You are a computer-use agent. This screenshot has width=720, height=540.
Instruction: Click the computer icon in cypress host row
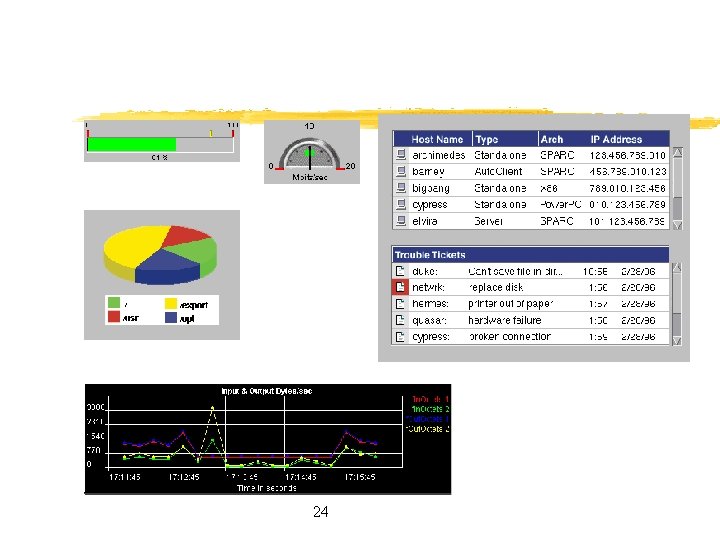401,204
